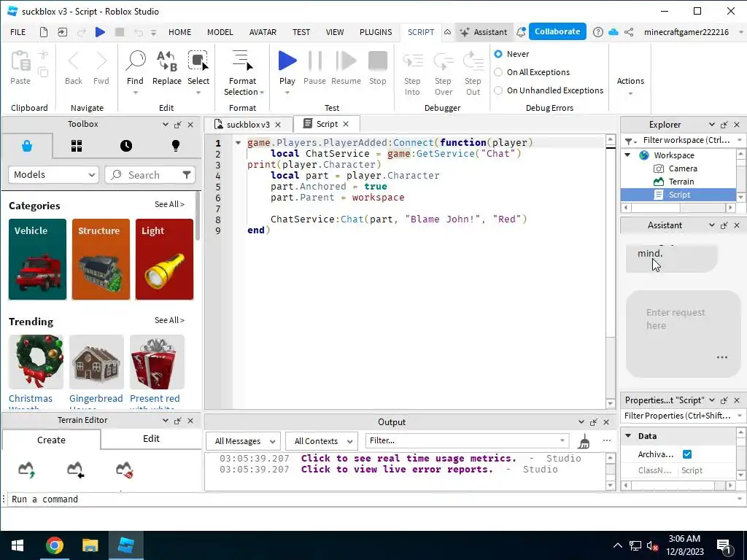Click the Paste icon in Clipboard
This screenshot has height=560, width=747.
(20, 61)
